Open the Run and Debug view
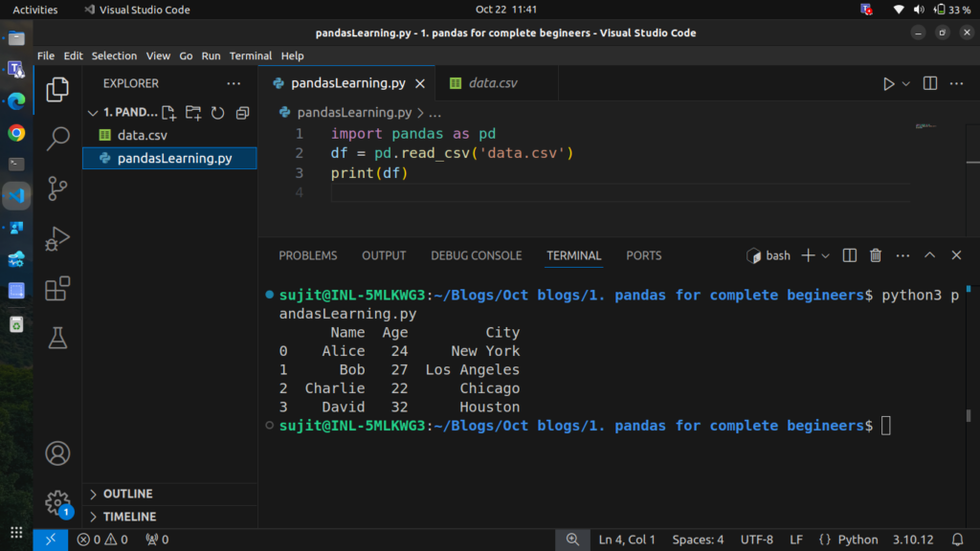This screenshot has width=980, height=551. click(58, 237)
